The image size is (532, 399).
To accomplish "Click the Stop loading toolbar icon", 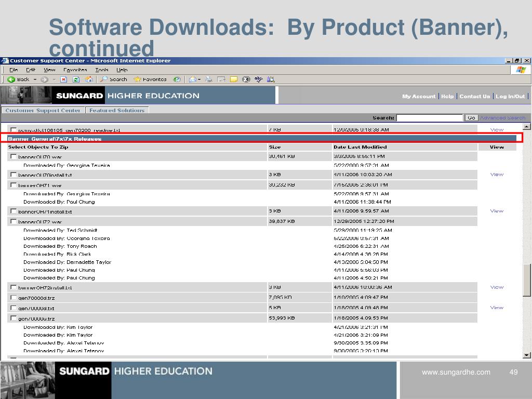I will tap(63, 79).
